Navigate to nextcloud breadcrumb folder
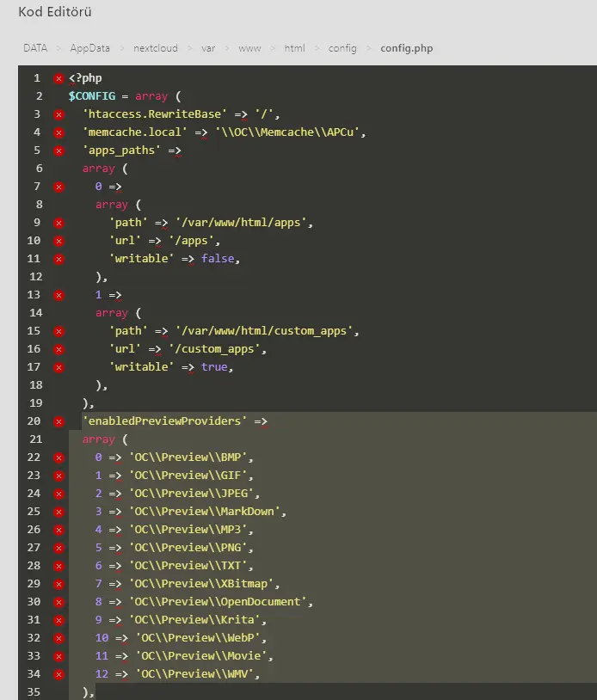The width and height of the screenshot is (597, 700). 156,48
